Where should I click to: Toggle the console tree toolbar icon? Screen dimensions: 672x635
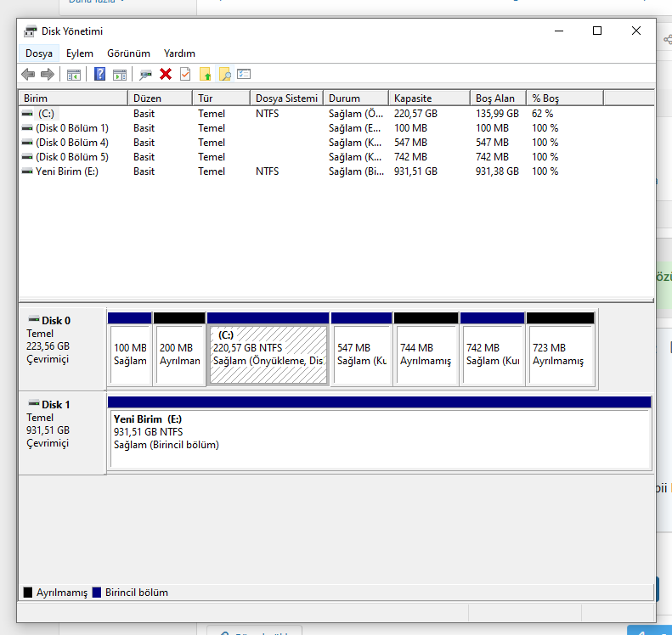pos(74,75)
